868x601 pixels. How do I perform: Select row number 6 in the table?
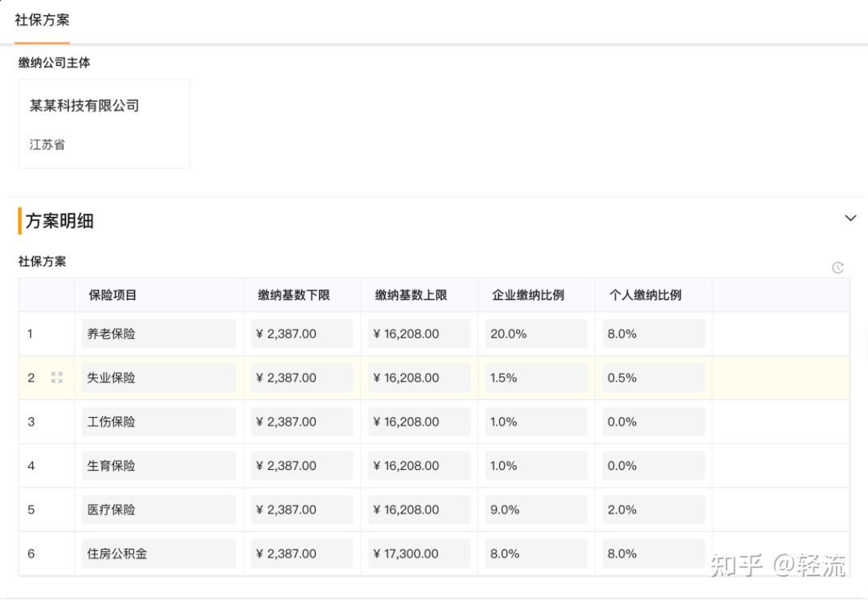click(x=31, y=554)
